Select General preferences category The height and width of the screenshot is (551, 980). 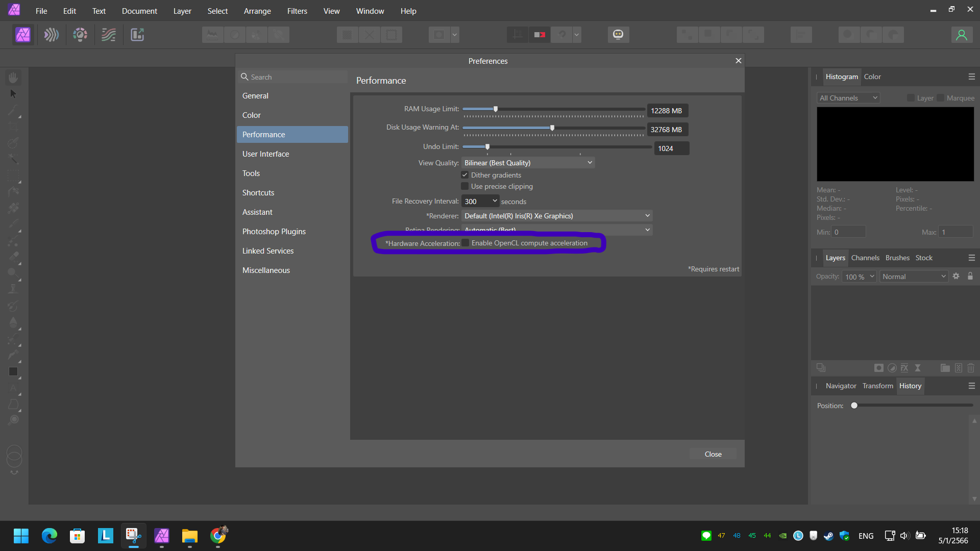click(292, 96)
